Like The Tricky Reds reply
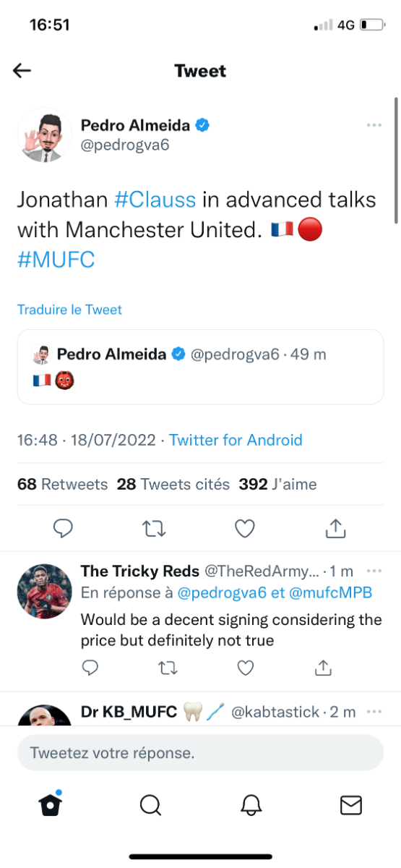This screenshot has height=868, width=401. (246, 667)
